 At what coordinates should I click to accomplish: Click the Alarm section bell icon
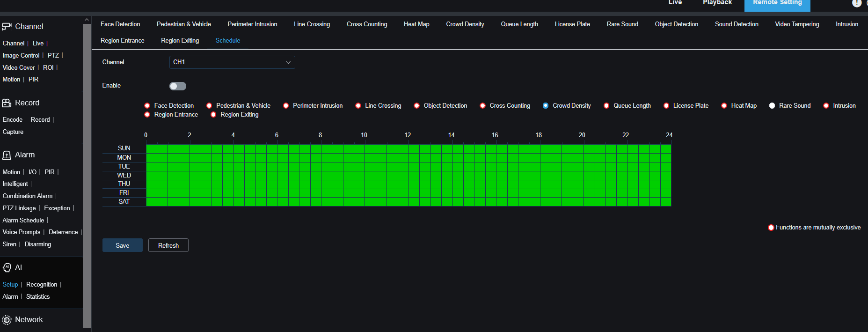7,155
